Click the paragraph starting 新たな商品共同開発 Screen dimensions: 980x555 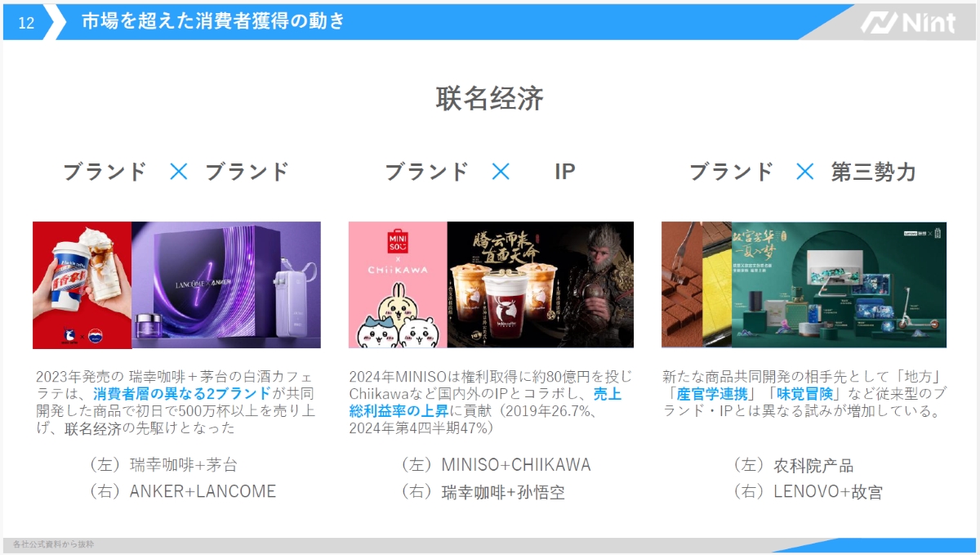click(804, 394)
